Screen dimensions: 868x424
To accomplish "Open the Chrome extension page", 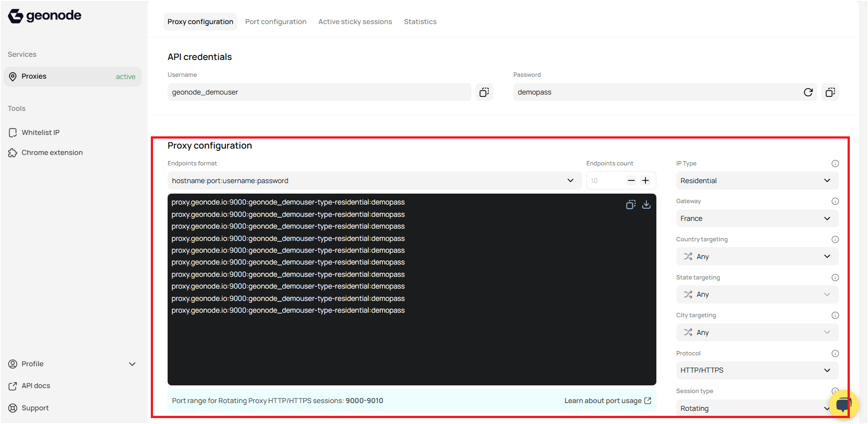I will [x=52, y=152].
